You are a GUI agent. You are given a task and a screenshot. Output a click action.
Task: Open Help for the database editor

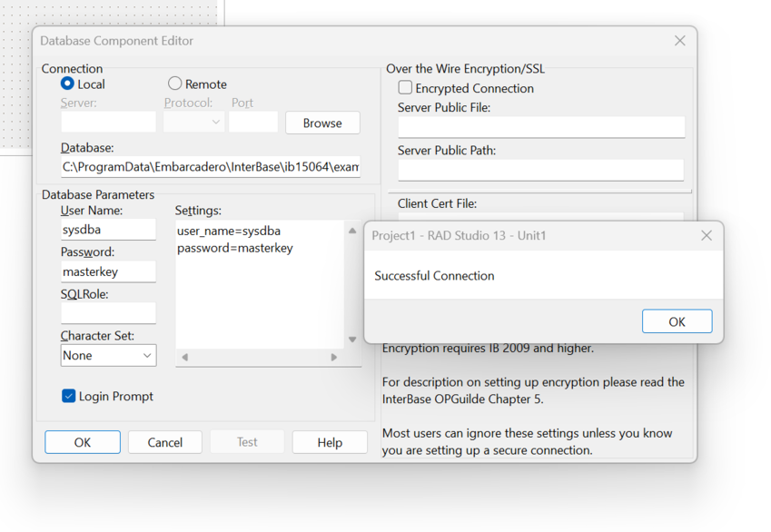[330, 442]
